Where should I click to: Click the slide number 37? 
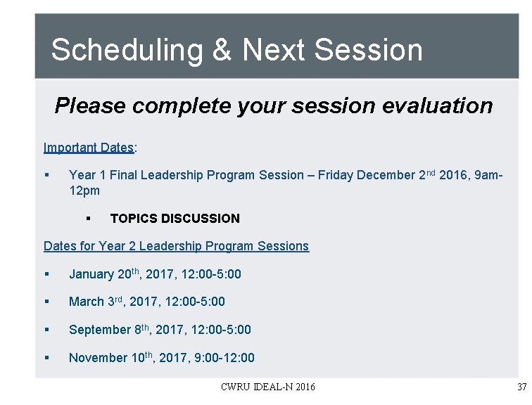(x=522, y=387)
